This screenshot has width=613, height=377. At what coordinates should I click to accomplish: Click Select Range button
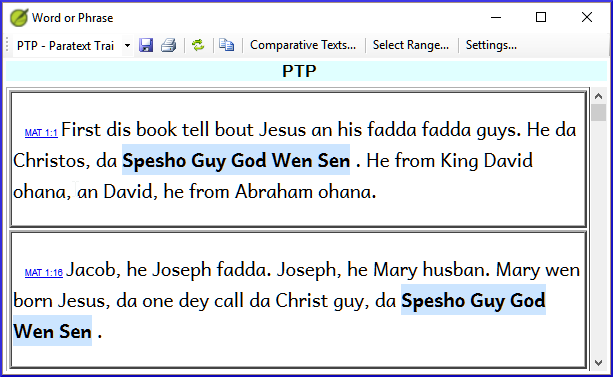click(x=410, y=45)
